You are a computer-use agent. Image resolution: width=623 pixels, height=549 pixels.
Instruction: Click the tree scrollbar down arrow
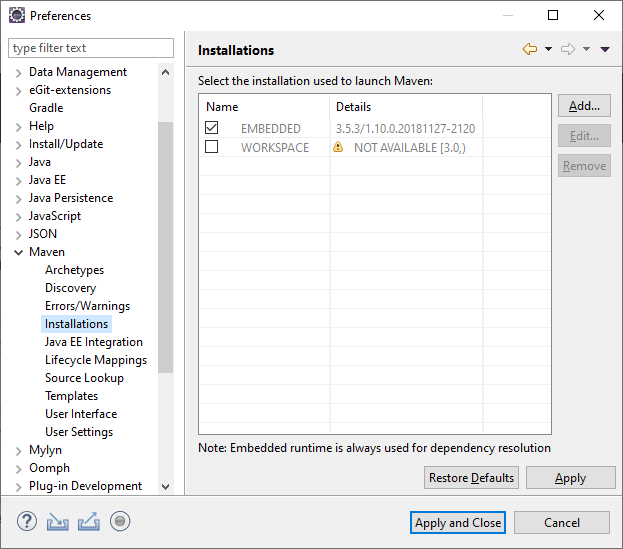166,486
